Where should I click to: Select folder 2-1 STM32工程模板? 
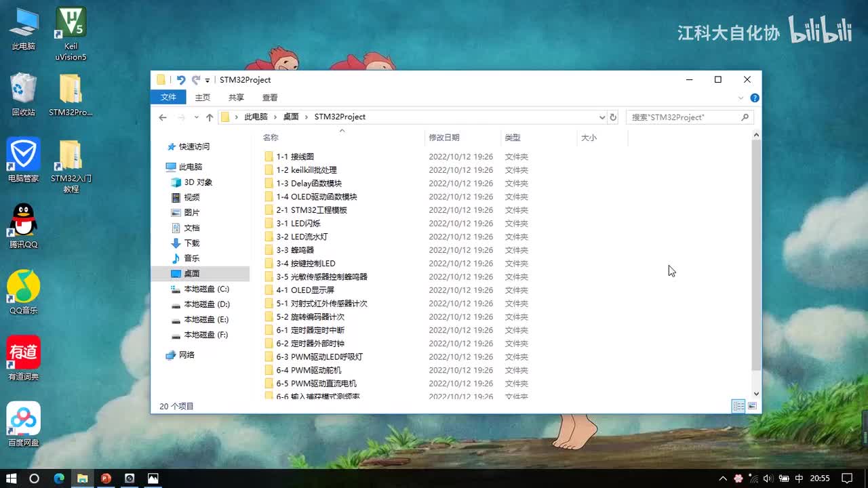311,210
